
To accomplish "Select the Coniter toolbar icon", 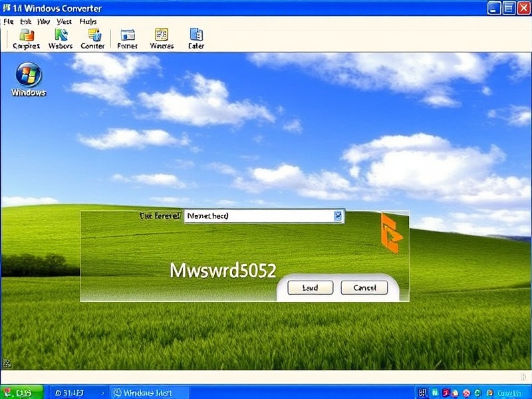I will tap(92, 39).
